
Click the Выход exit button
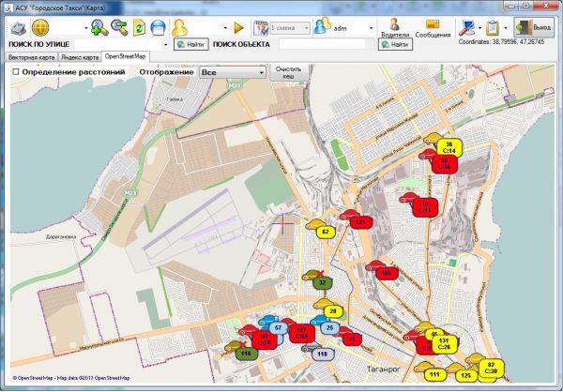[x=534, y=27]
